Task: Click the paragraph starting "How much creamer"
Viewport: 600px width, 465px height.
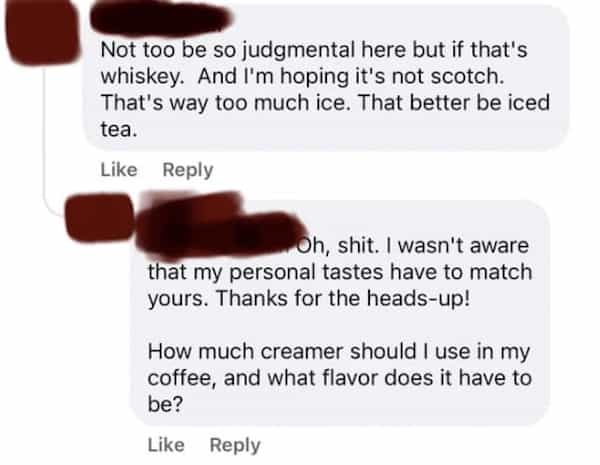Action: tap(340, 377)
